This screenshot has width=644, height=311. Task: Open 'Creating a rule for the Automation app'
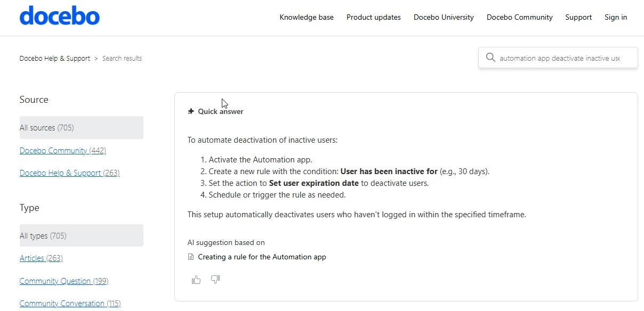[262, 257]
